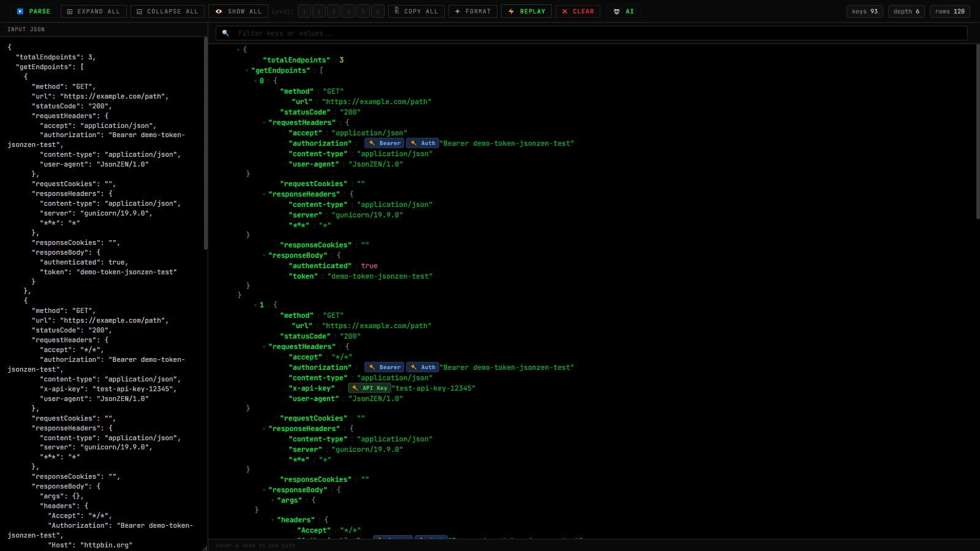Collapse the args node
This screenshot has height=551, width=980.
point(273,500)
